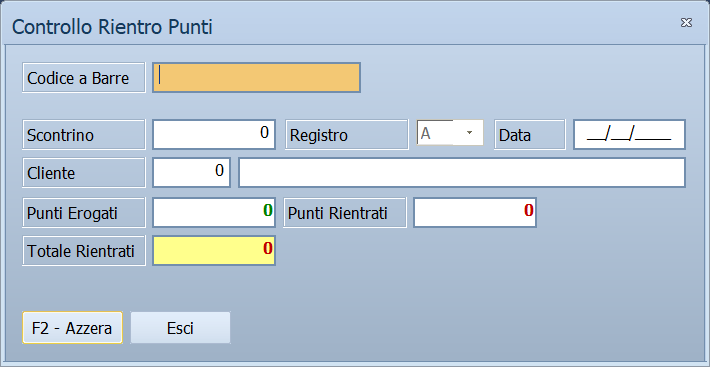Click the Punti Rientrati value field

[x=475, y=212]
